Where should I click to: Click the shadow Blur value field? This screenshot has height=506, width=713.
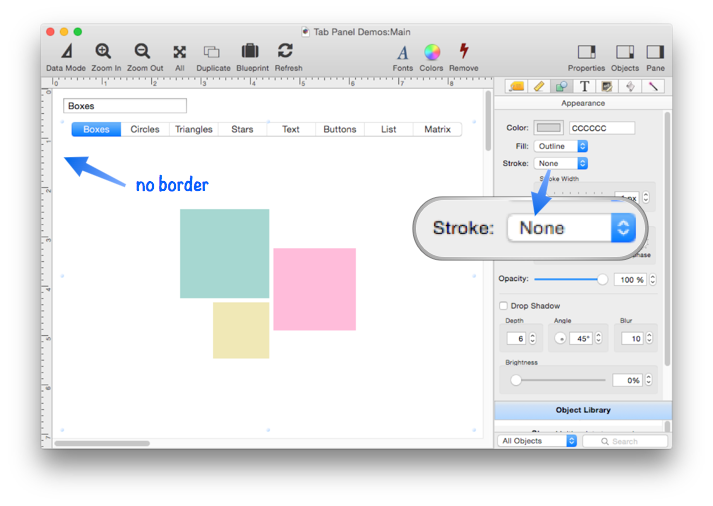coord(632,338)
